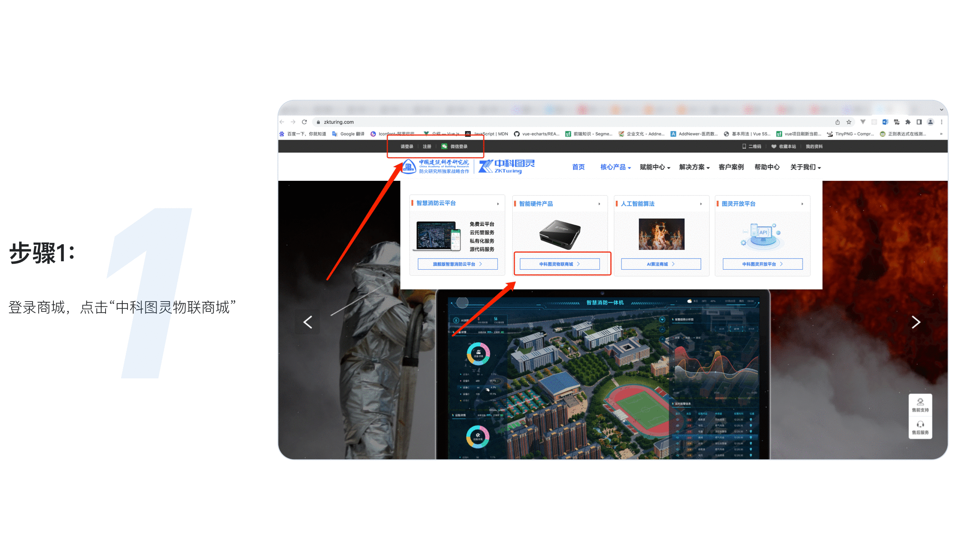
Task: Click the 中科图灵 ZKTuring logo
Action: 506,166
